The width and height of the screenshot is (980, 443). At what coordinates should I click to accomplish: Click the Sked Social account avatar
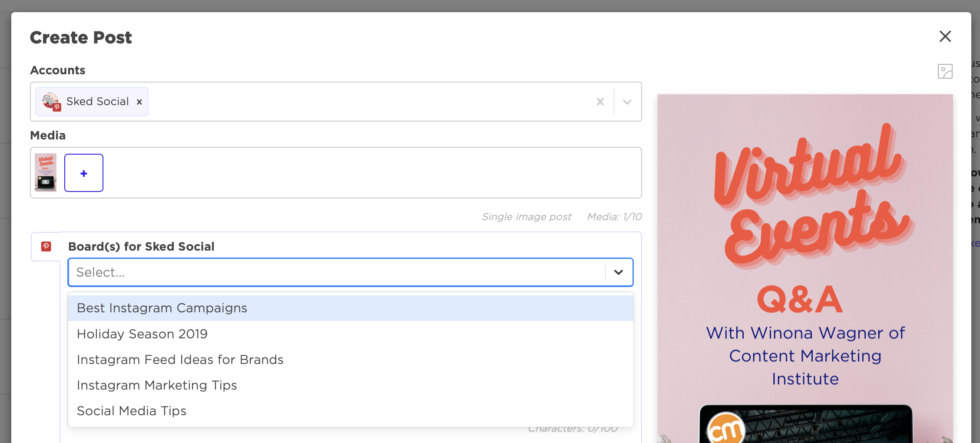51,102
